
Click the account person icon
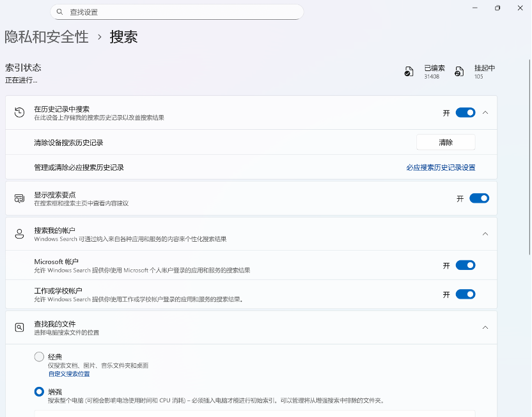(20, 234)
